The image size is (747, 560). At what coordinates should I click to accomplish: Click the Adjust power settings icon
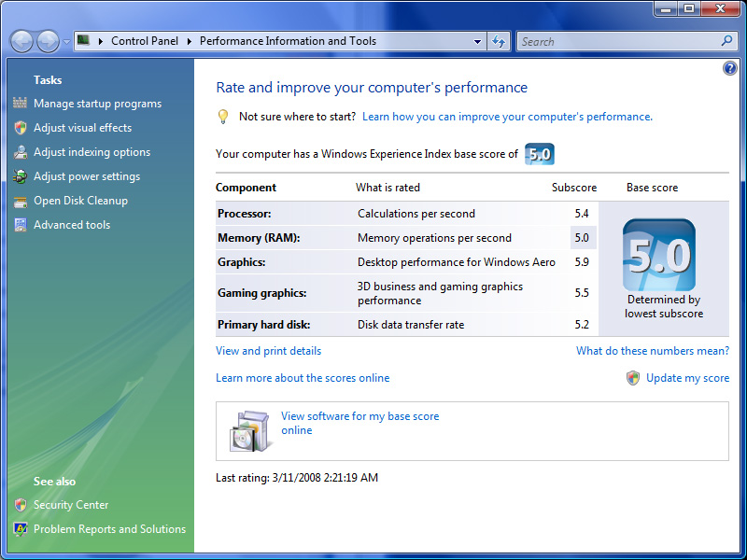[20, 176]
